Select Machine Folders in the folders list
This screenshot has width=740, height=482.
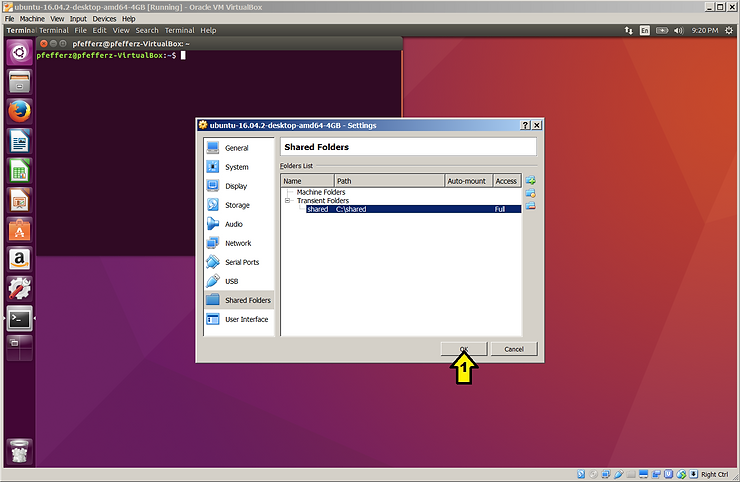pyautogui.click(x=321, y=192)
